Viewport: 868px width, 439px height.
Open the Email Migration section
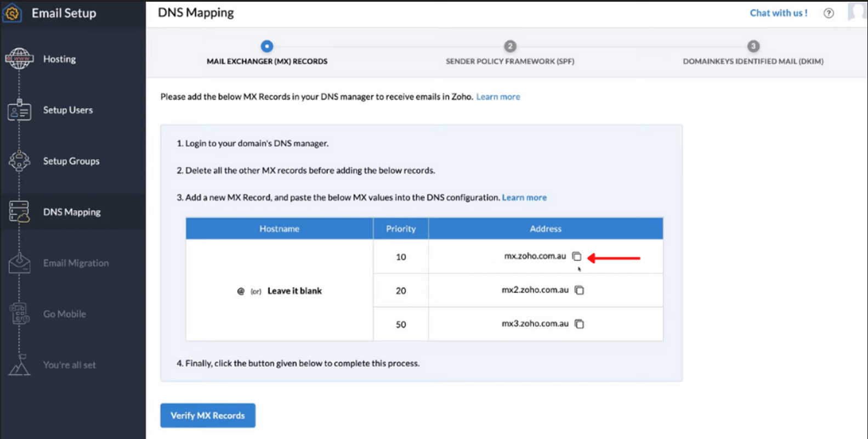(76, 263)
